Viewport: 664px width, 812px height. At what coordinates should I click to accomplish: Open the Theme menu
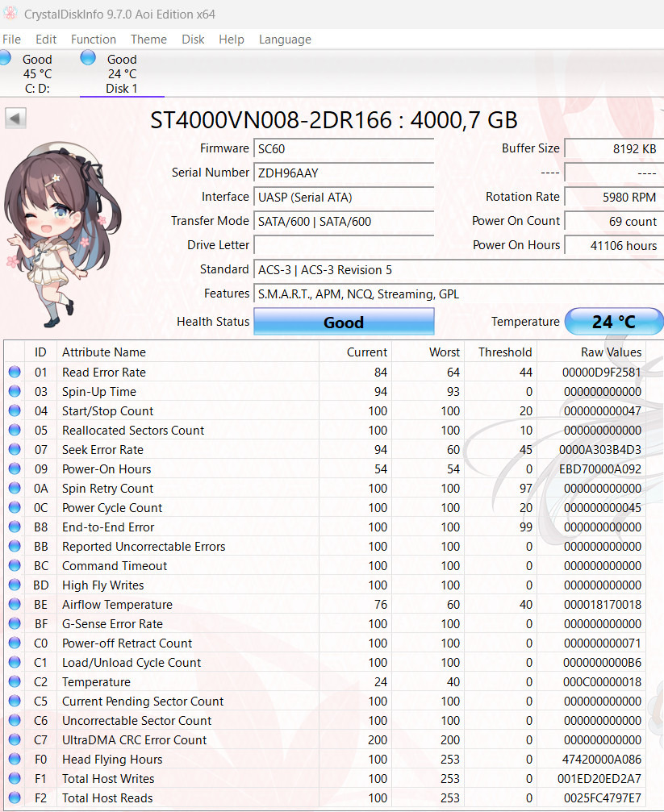click(148, 39)
